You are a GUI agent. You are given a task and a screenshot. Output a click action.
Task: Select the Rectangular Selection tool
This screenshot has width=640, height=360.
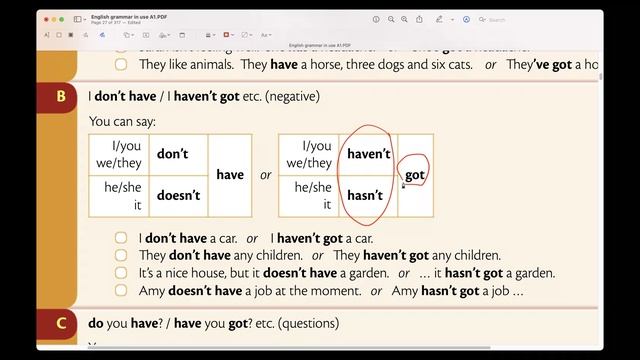point(59,35)
